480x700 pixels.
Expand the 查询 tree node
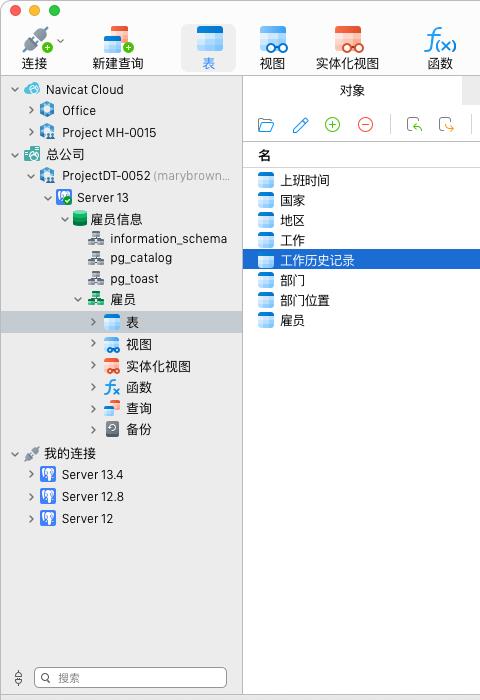93,408
